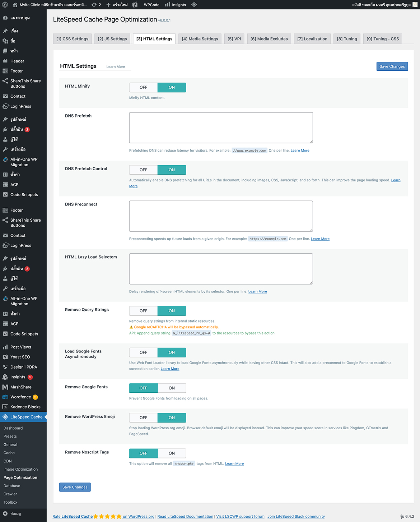Viewport: 420px width, 522px height.
Task: Turn HTML Minify OFF
Action: point(143,87)
